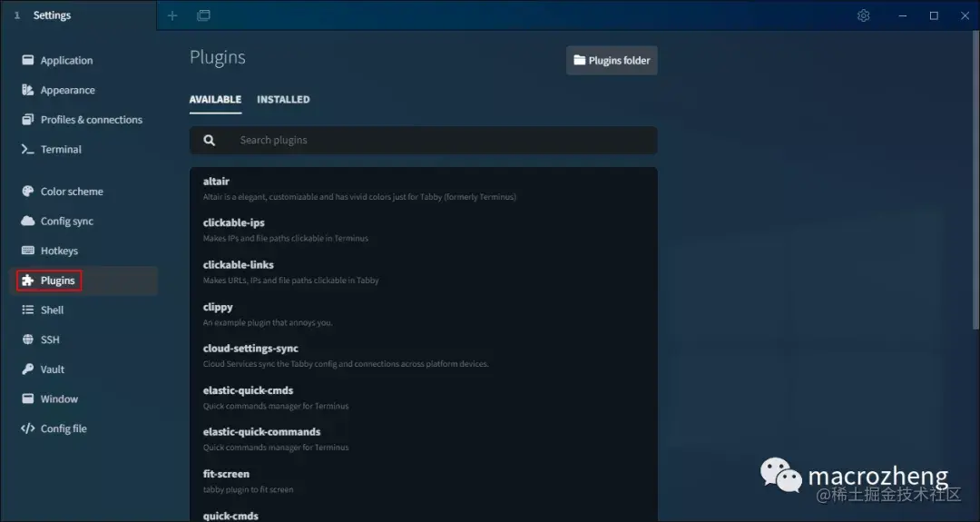Click the Color scheme palette icon
The width and height of the screenshot is (980, 522).
pos(27,192)
